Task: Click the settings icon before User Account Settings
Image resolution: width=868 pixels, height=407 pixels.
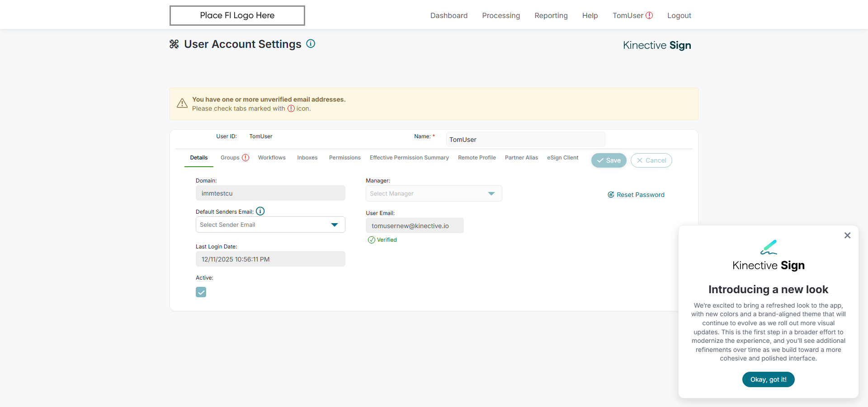Action: tap(174, 44)
